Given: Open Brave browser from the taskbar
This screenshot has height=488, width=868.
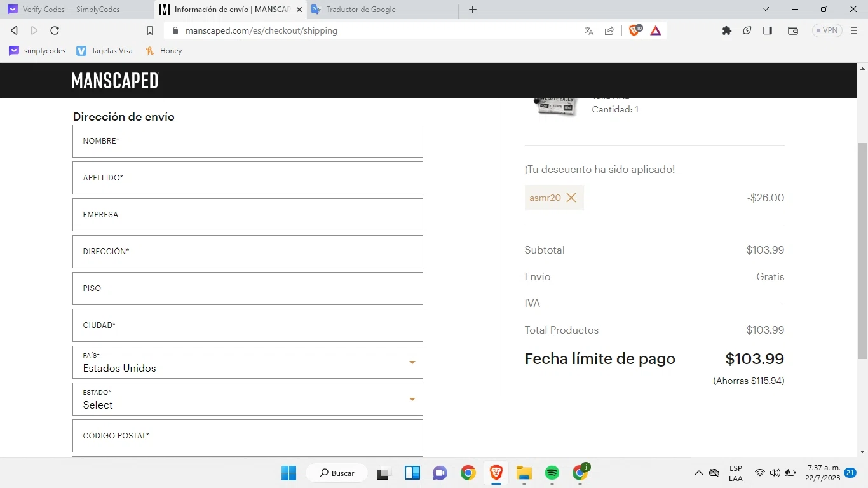Looking at the screenshot, I should (496, 473).
